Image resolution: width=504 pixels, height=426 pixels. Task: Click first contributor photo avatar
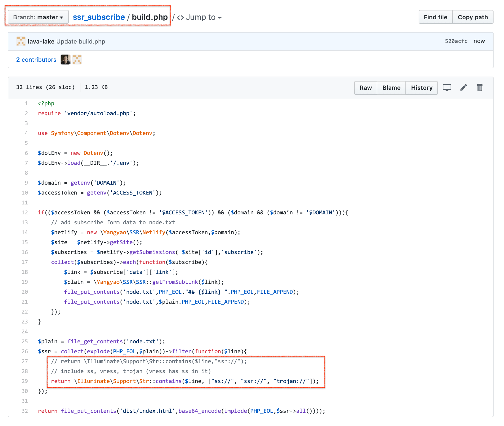pos(66,60)
